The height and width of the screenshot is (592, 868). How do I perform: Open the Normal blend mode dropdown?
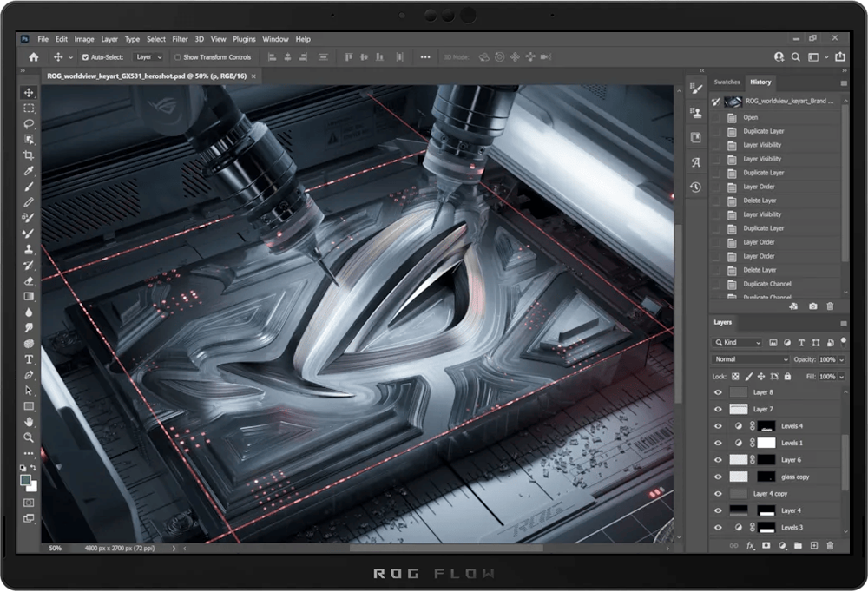tap(750, 359)
